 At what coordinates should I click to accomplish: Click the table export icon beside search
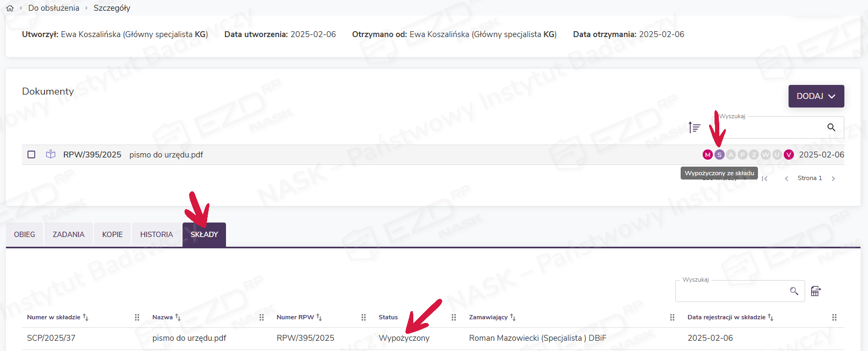(x=815, y=291)
